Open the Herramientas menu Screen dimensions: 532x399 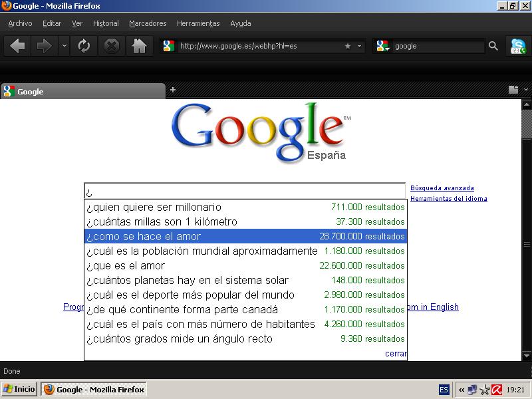tap(198, 23)
